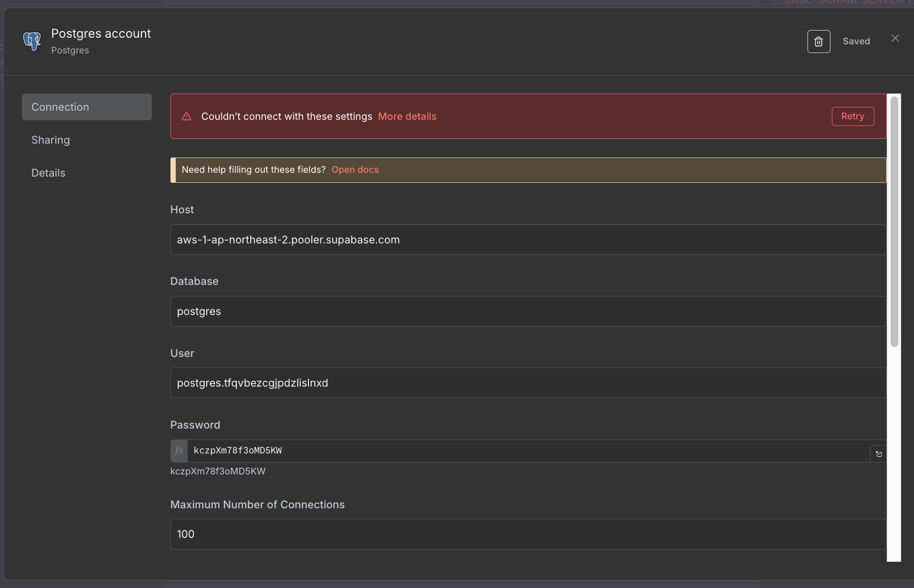This screenshot has width=914, height=588.
Task: Click the vertical scrollbar thumb
Action: click(894, 221)
